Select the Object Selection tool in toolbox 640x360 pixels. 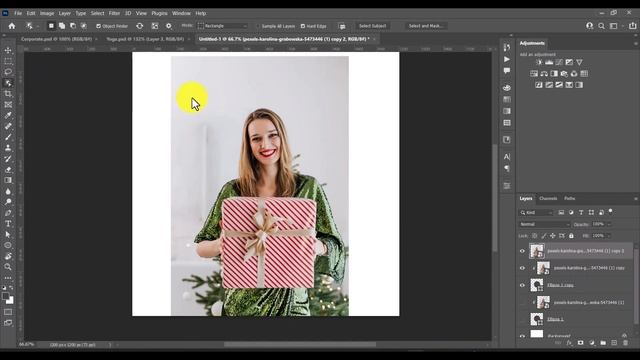pyautogui.click(x=8, y=83)
